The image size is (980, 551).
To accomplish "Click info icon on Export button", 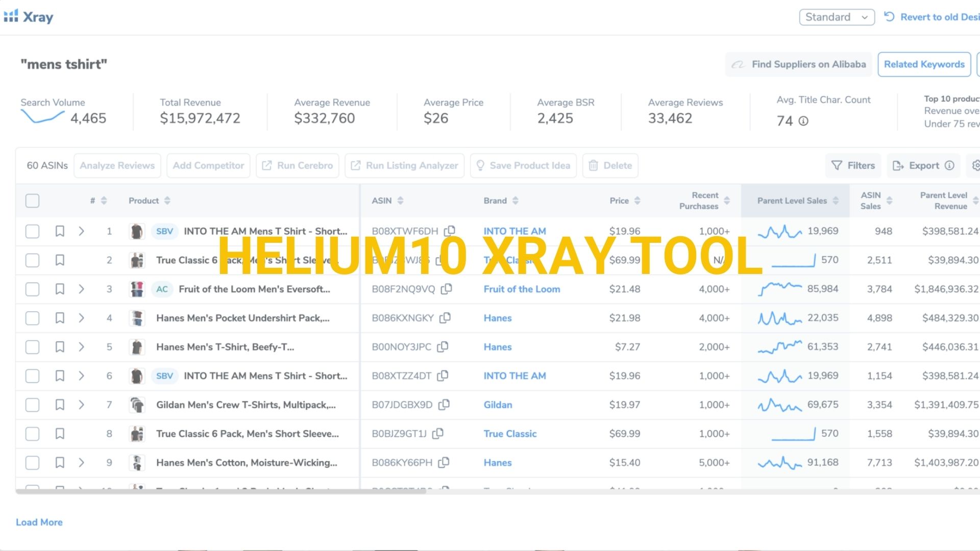I will pos(949,165).
